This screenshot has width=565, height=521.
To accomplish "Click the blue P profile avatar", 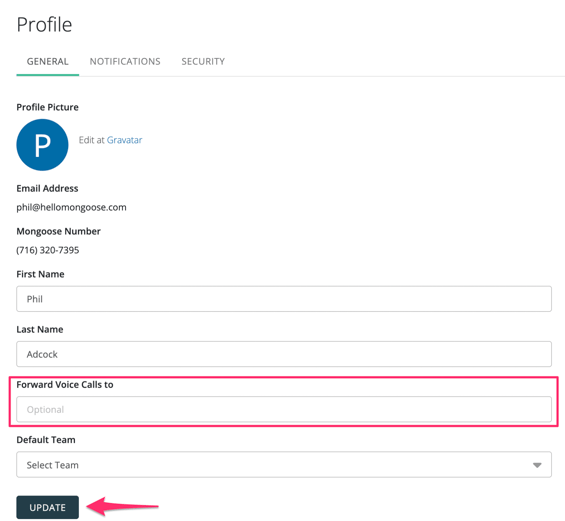I will pyautogui.click(x=42, y=145).
